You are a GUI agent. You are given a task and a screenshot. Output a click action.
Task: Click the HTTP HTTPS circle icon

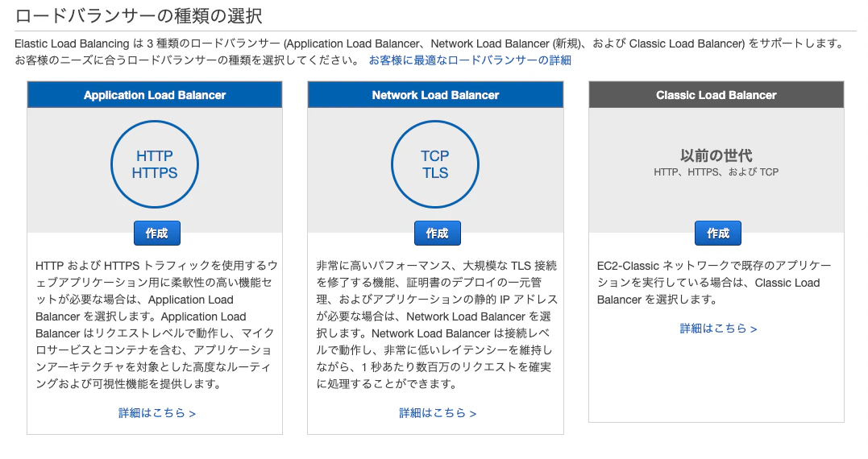155,164
